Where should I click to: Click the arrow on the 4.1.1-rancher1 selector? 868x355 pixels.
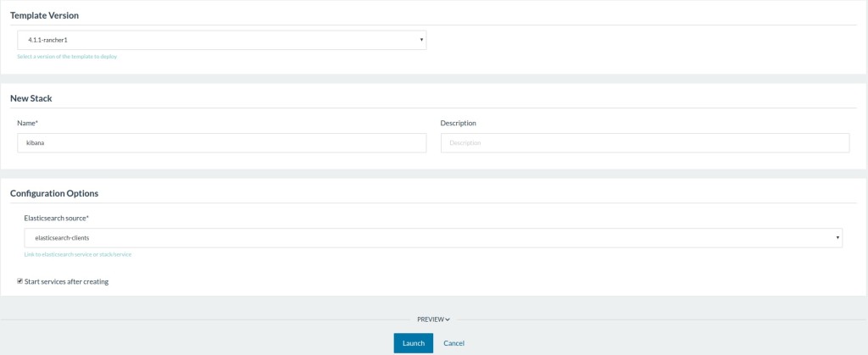pos(421,40)
